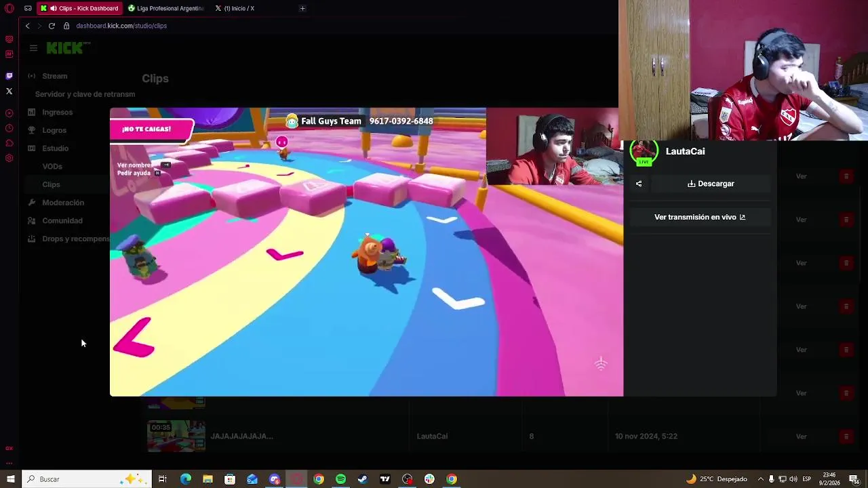Download the clip with Descargar
The width and height of the screenshot is (868, 488).
pos(711,184)
